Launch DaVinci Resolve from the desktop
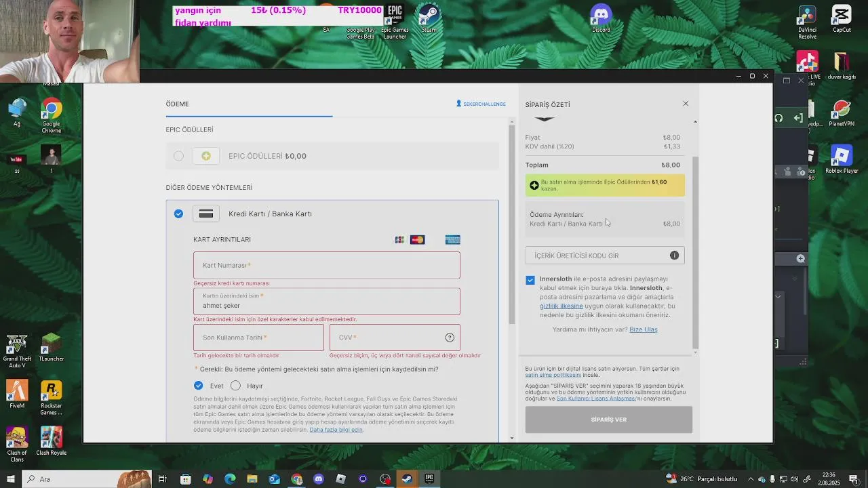This screenshot has height=488, width=868. point(807,22)
